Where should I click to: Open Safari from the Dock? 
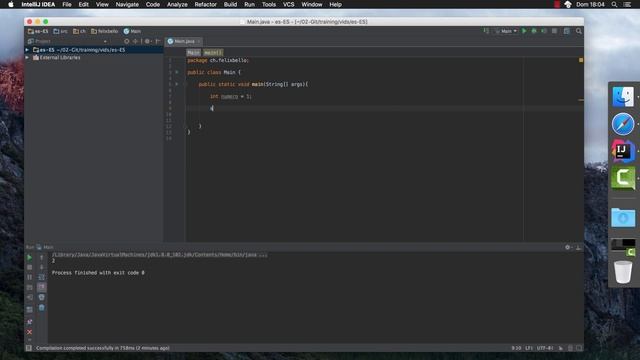click(x=623, y=124)
